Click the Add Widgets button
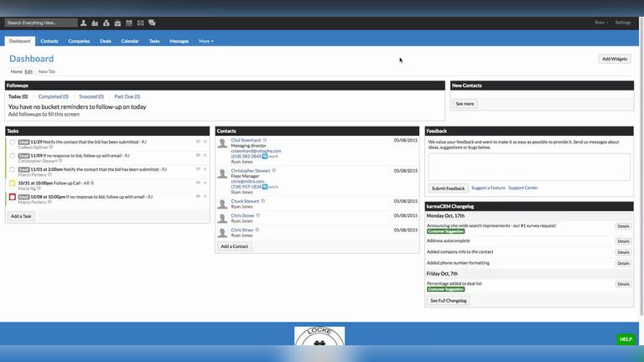Viewport: 644px width, 362px height. [614, 59]
